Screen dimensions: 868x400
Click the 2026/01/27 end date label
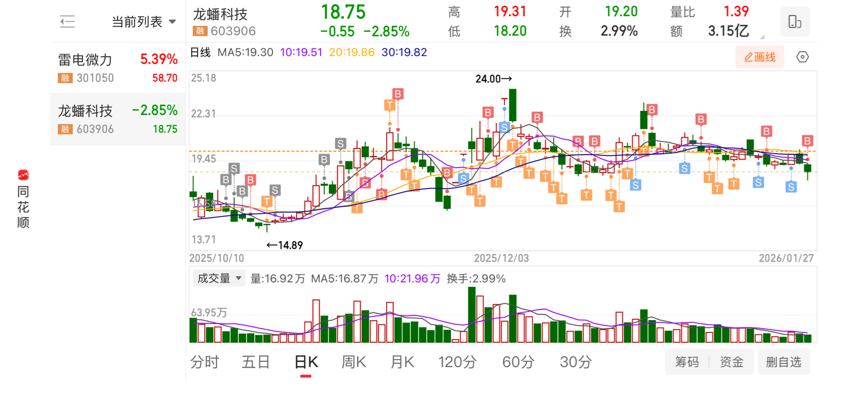click(786, 258)
